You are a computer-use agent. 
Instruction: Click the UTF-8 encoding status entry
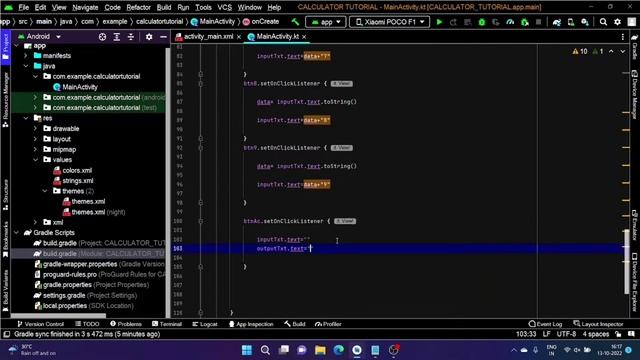click(566, 334)
